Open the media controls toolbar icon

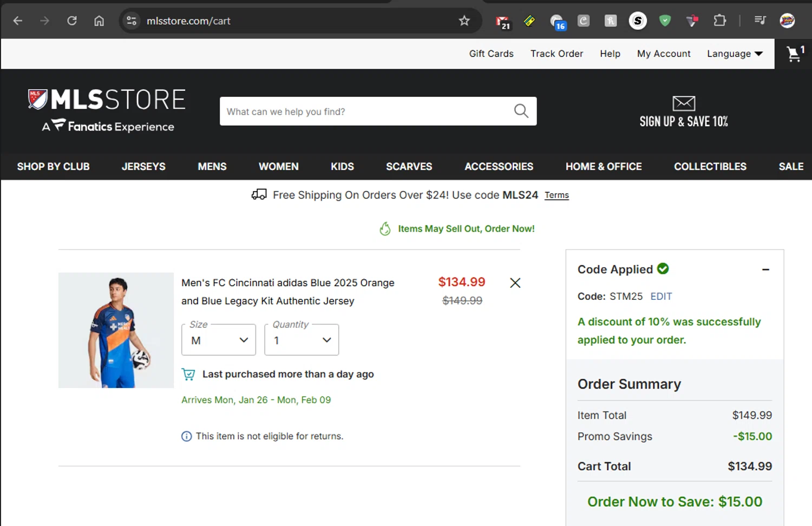tap(760, 21)
